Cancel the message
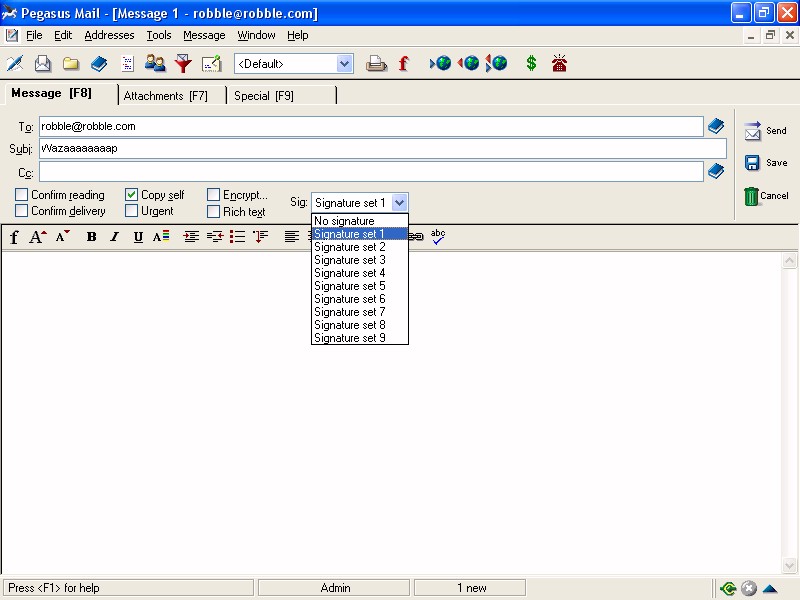800x600 pixels. click(765, 196)
